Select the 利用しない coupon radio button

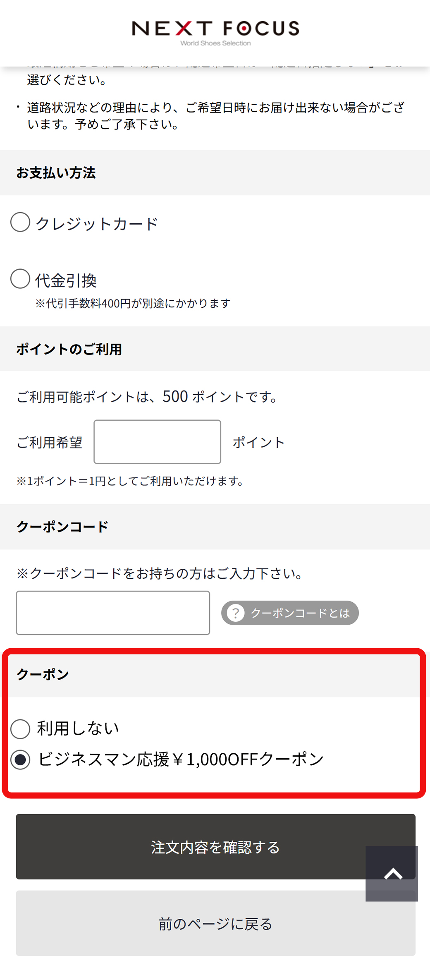pos(20,728)
